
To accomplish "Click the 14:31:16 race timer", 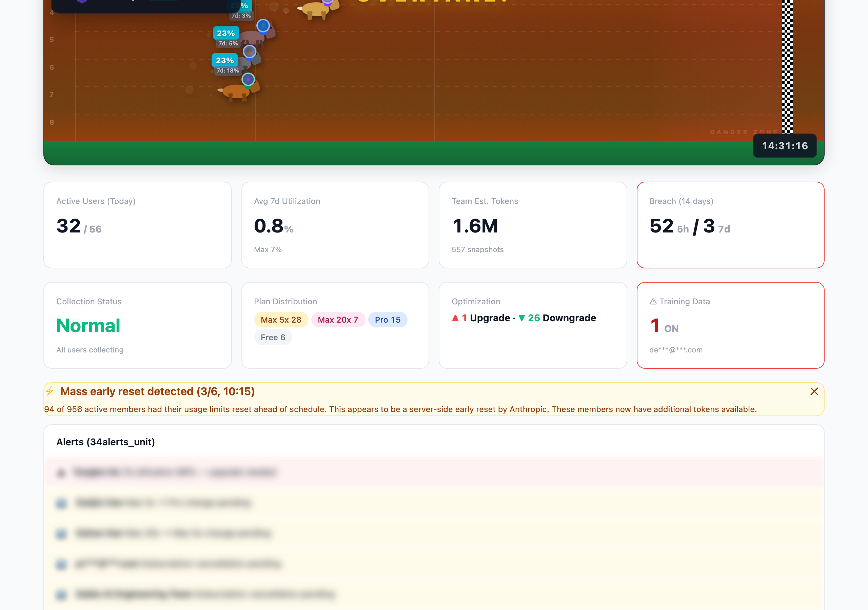I will pos(785,146).
